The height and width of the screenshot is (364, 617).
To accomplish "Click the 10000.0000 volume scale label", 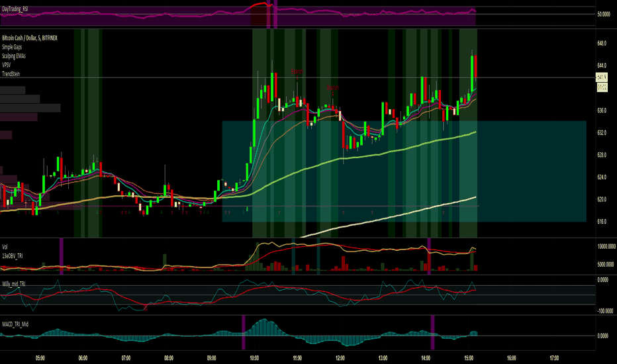I will coord(606,247).
